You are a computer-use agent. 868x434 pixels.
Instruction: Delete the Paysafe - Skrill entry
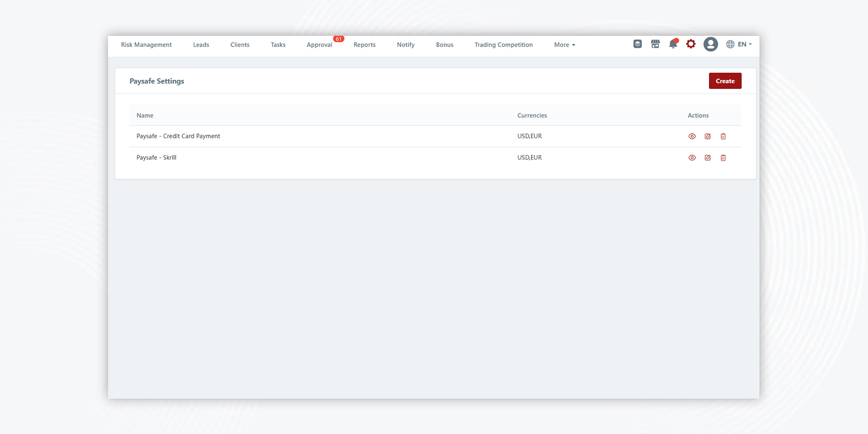click(x=723, y=158)
